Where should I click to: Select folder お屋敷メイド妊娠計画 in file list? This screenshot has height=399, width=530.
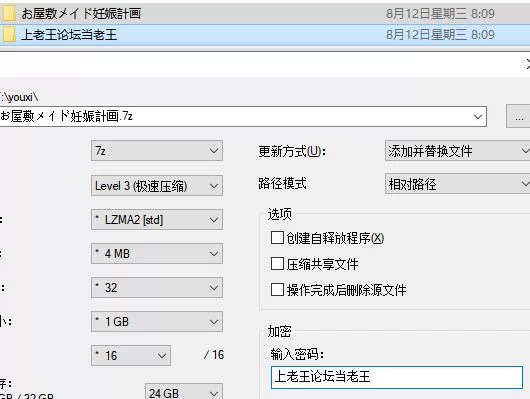coord(265,14)
